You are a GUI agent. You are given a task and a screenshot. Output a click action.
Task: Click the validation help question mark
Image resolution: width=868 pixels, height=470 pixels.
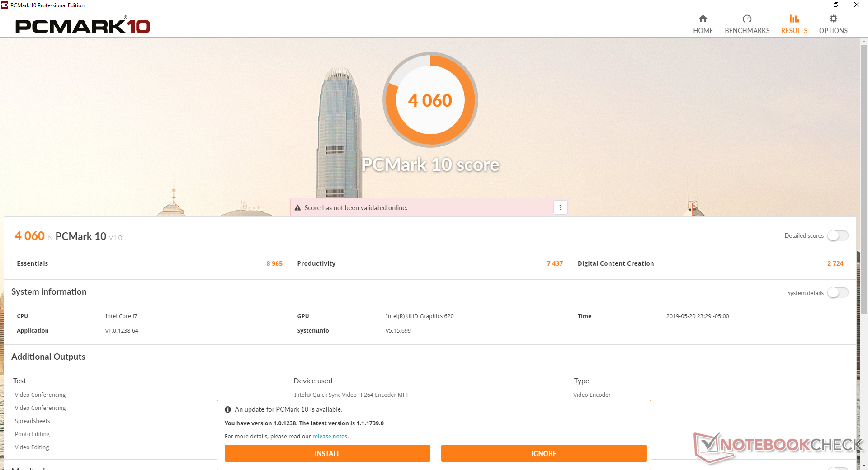coord(561,207)
